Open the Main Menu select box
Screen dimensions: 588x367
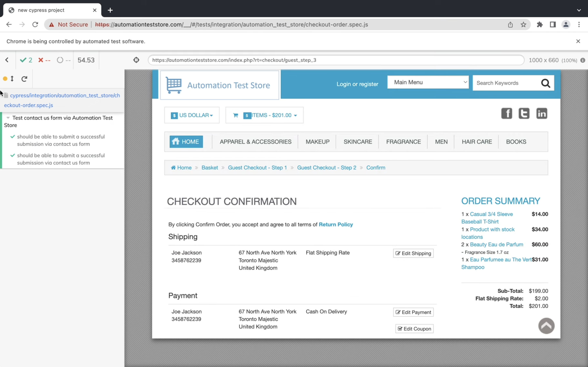click(428, 82)
